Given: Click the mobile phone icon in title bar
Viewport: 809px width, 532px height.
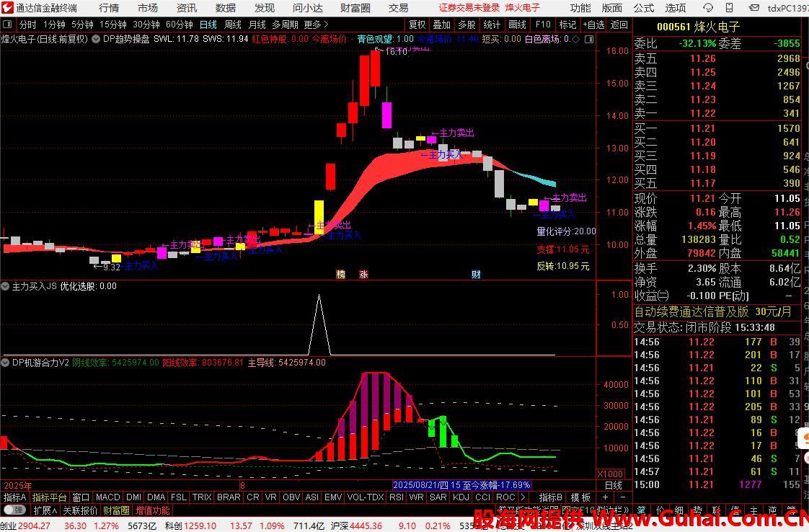Looking at the screenshot, I should click(x=730, y=8).
